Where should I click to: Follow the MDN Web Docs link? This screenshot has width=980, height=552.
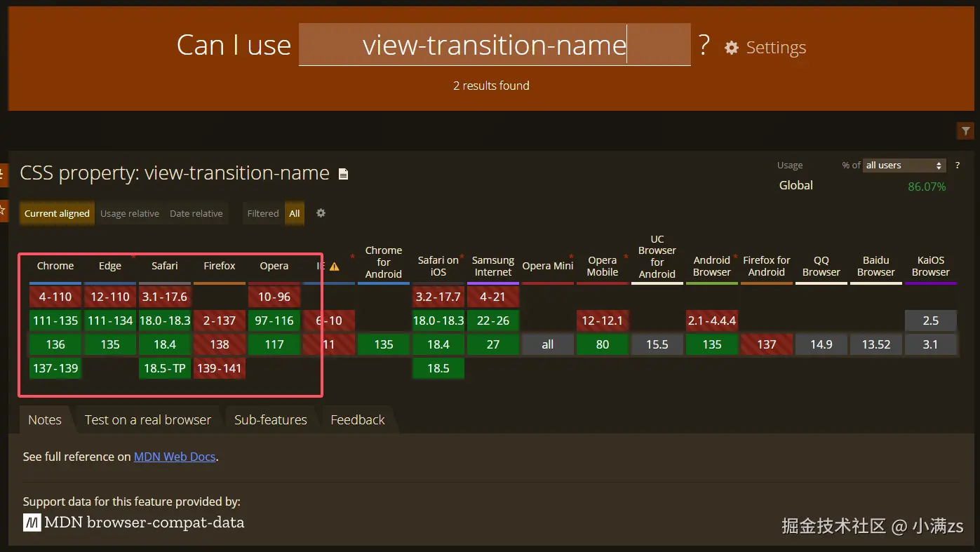175,457
